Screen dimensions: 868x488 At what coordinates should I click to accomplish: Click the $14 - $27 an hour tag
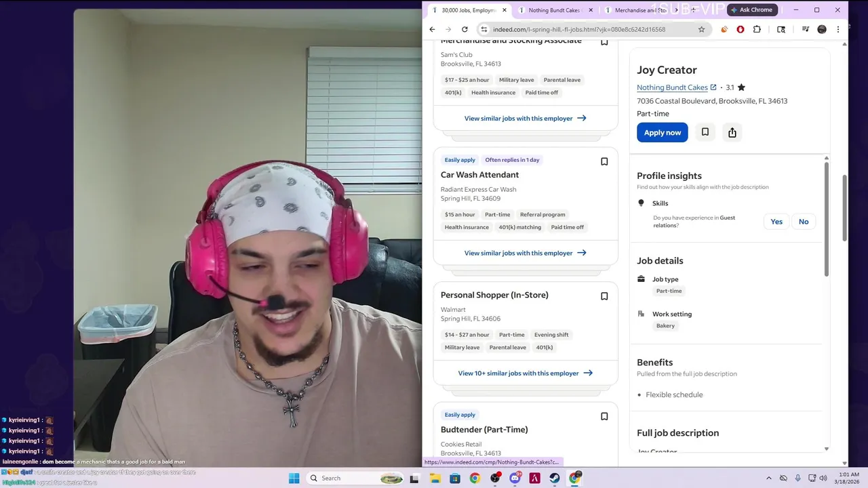(x=467, y=334)
